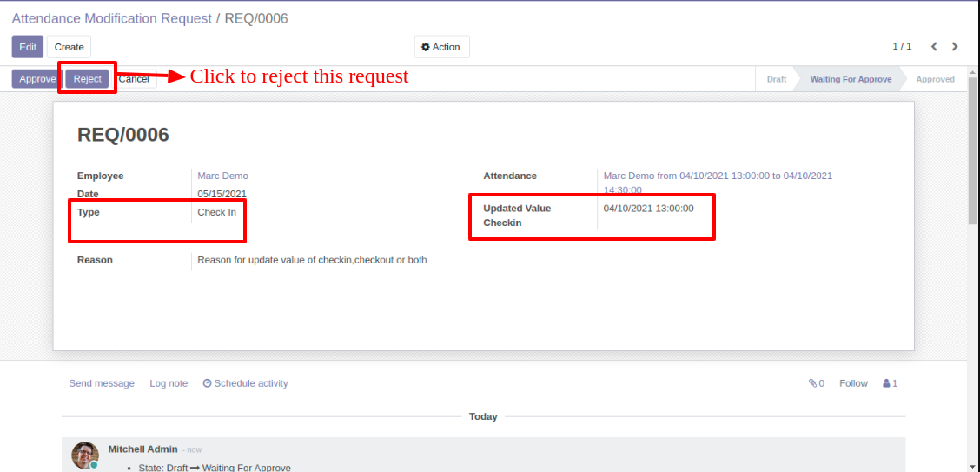Open the linked attendance record
The height and width of the screenshot is (472, 980).
718,183
